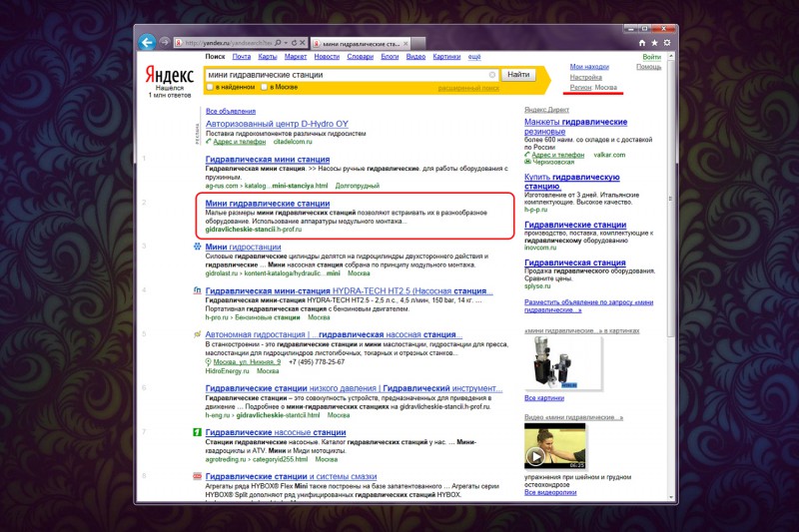The image size is (799, 532).
Task: Click the Войти login link
Action: tap(652, 57)
